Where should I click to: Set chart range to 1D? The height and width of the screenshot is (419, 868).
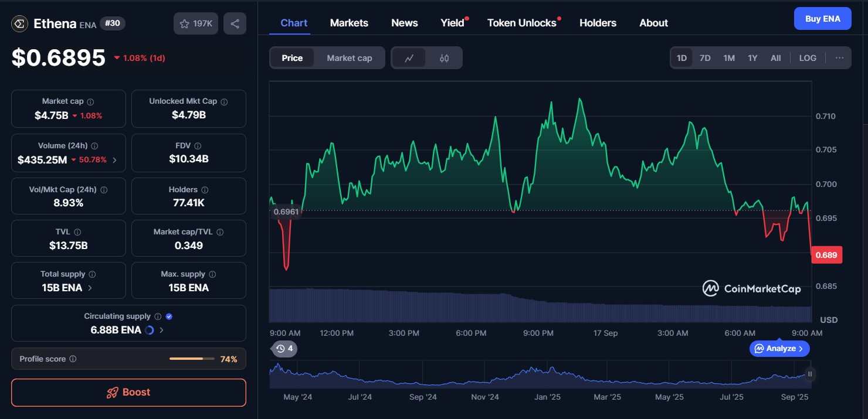(681, 58)
